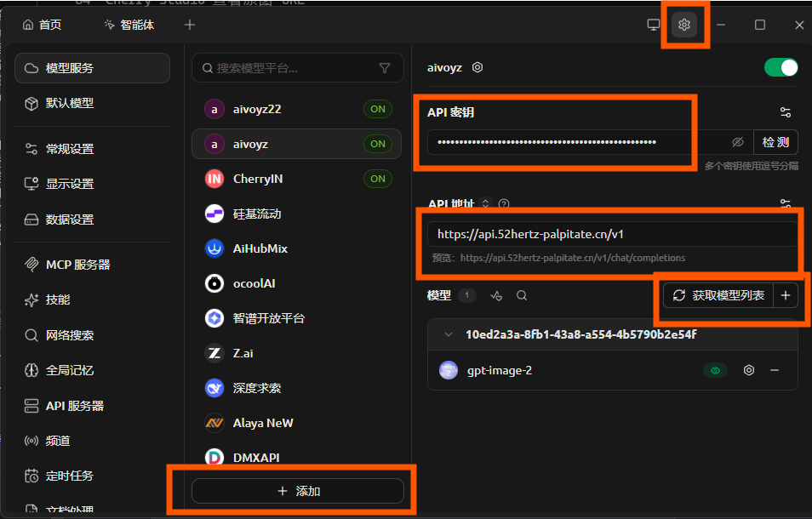Select the AiHubMix provider logo

pyautogui.click(x=214, y=249)
